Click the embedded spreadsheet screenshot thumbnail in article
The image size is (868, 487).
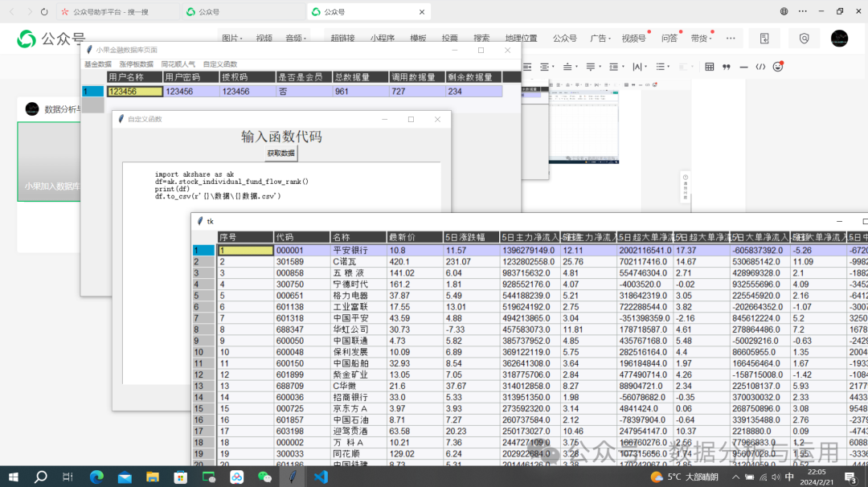583,127
